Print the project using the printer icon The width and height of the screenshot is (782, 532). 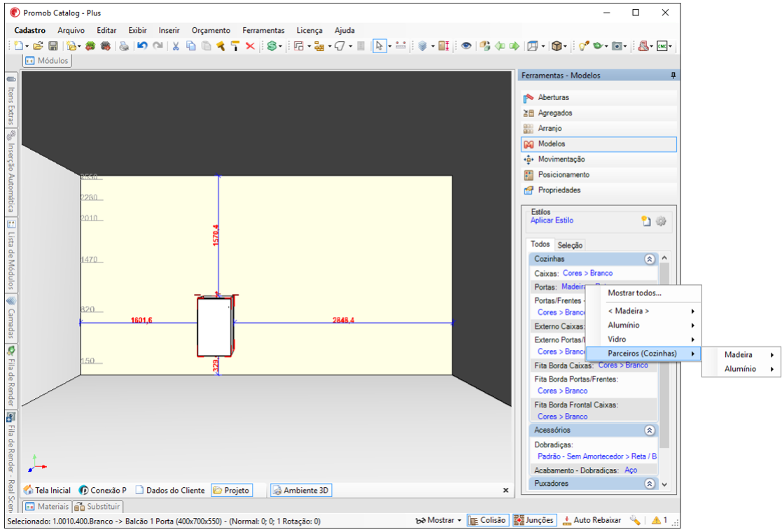[x=124, y=46]
